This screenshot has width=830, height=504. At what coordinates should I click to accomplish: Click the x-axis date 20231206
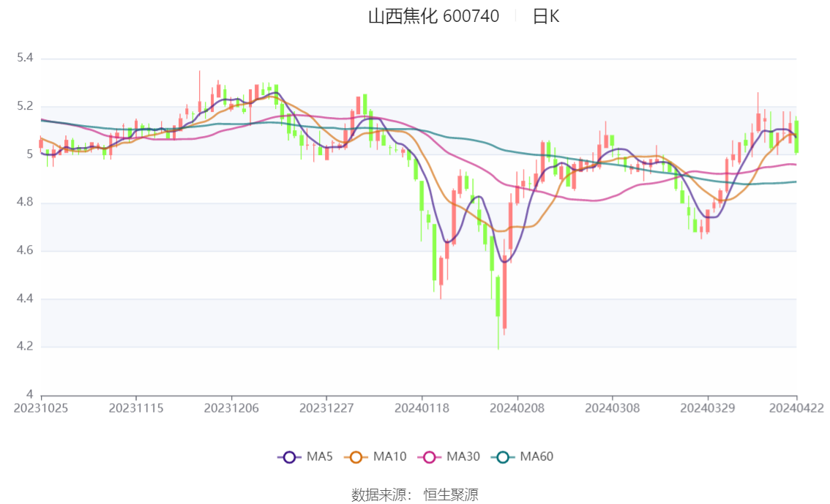coord(231,408)
